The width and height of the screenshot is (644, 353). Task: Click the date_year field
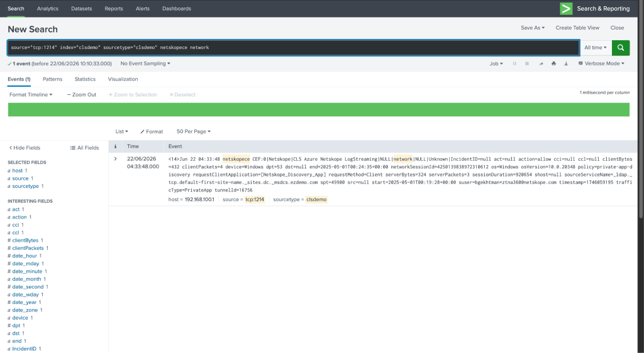[x=25, y=303]
